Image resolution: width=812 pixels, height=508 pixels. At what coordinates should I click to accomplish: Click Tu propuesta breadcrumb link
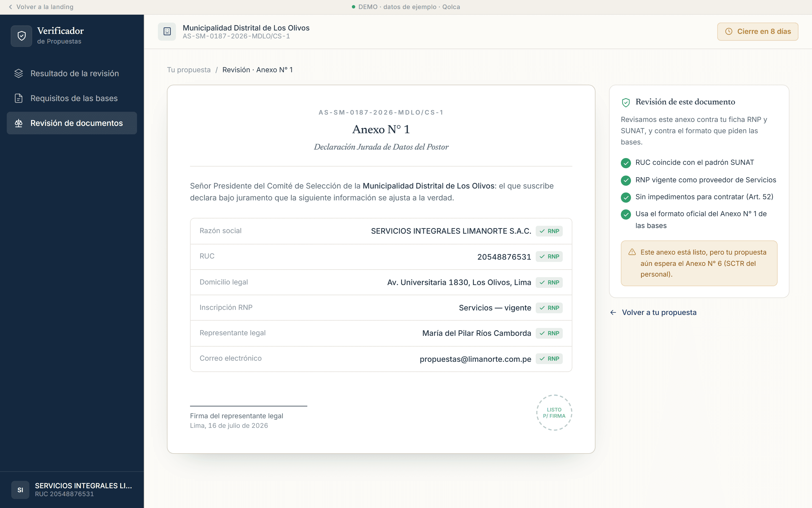pyautogui.click(x=189, y=70)
